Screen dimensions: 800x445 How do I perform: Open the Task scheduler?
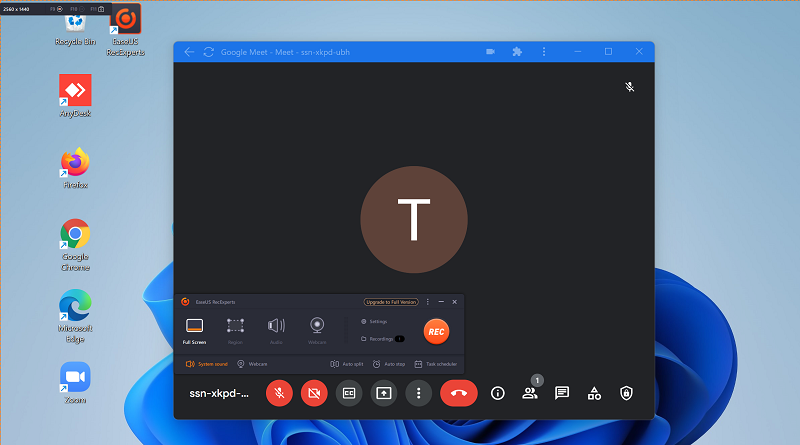436,364
